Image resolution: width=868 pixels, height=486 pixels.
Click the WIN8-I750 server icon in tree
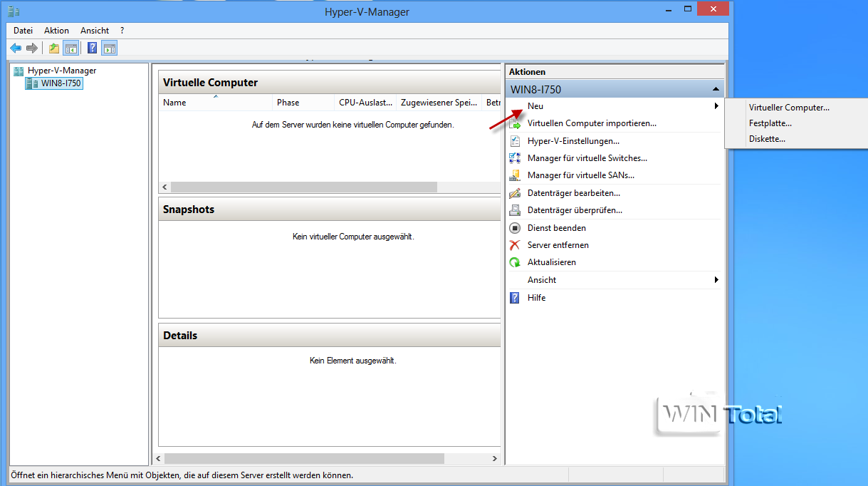(32, 83)
